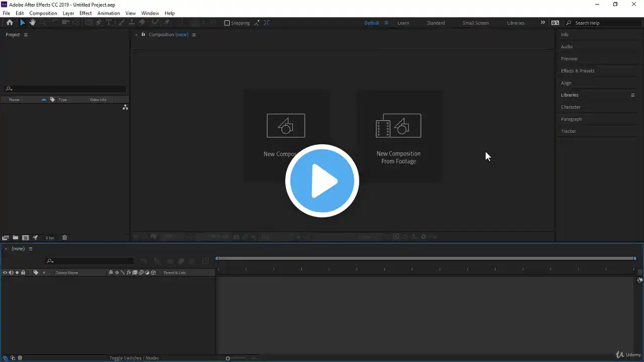Expand the workspace overflow chevrons
644x362 pixels.
[542, 23]
